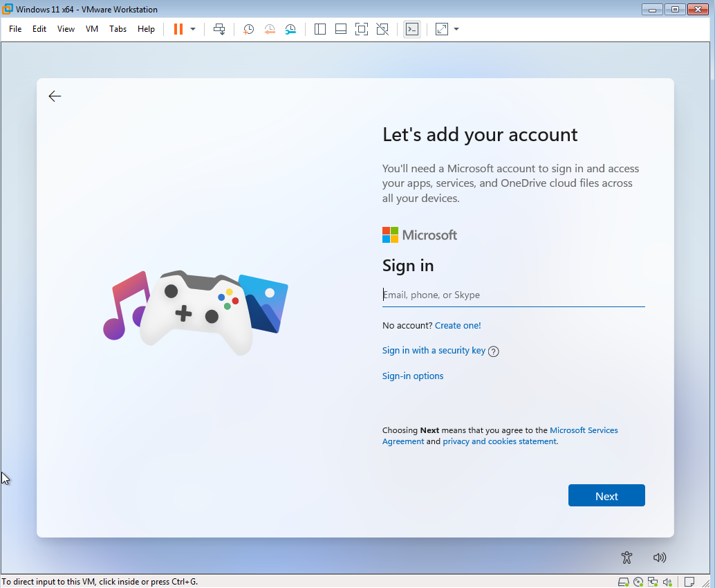Open the Tabs menu

[118, 29]
